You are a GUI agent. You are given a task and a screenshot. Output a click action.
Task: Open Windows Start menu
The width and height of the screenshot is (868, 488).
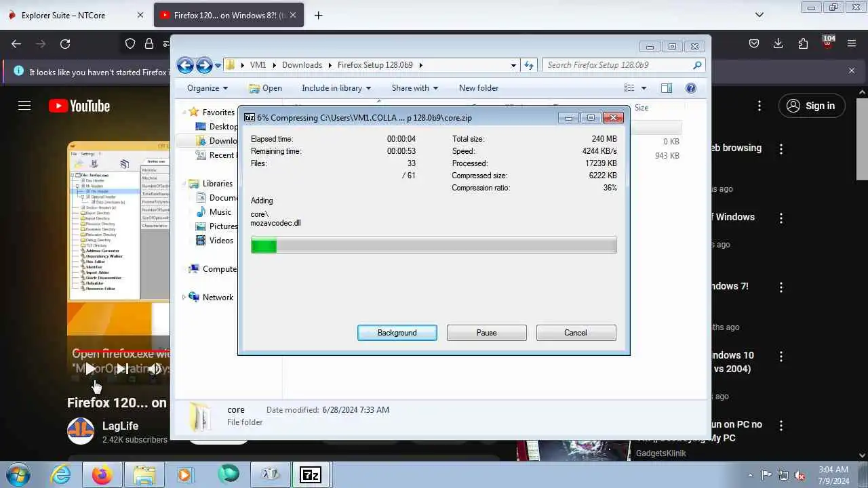click(x=18, y=474)
